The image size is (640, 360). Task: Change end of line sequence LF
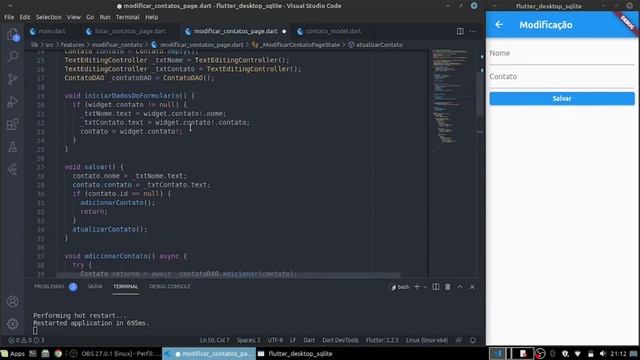293,340
